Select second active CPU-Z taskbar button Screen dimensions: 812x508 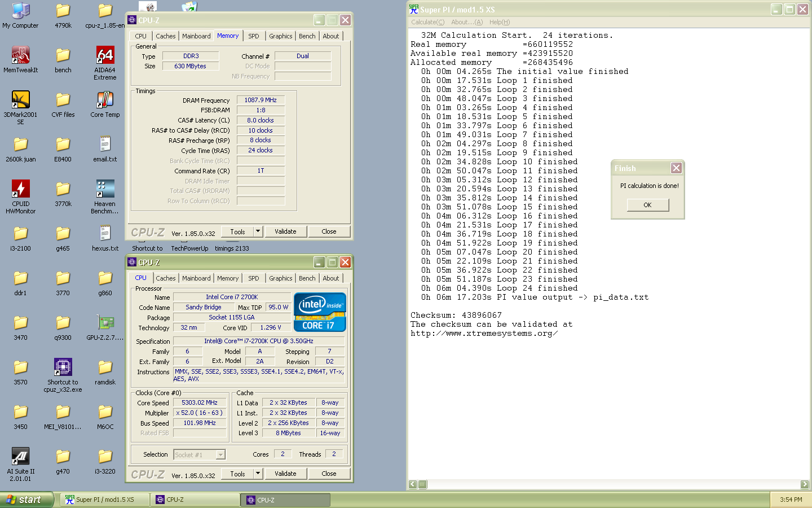(286, 500)
